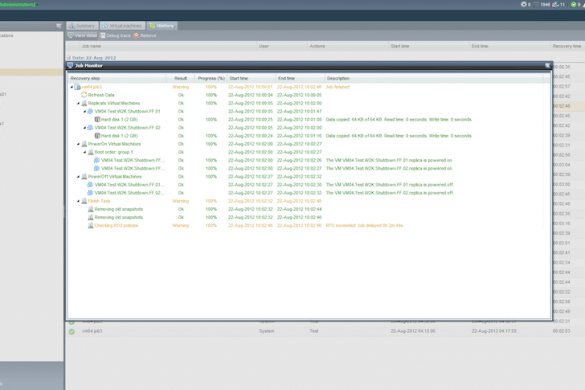Click 'FF.01.replica is powered on' description
The width and height of the screenshot is (585, 390).
point(389,160)
